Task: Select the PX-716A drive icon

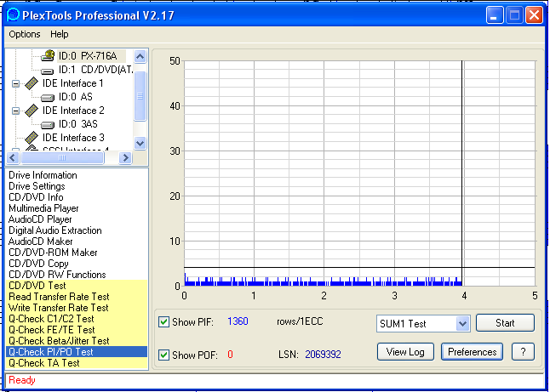Action: pyautogui.click(x=48, y=56)
